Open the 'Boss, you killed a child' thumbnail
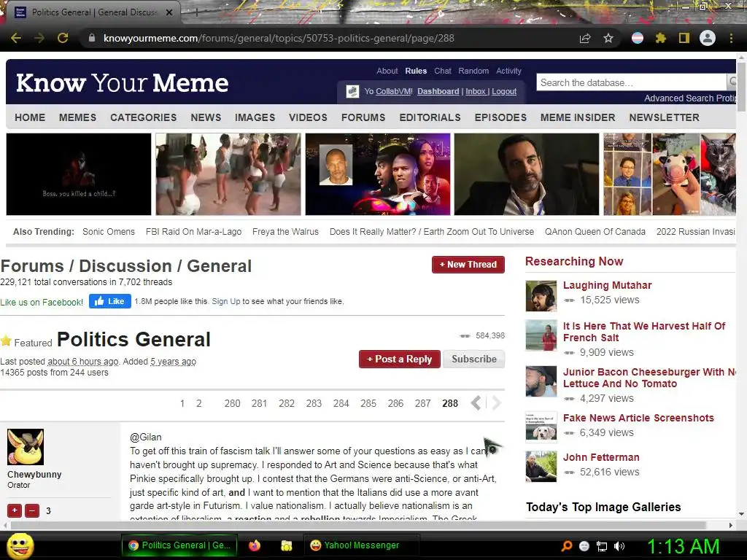 coord(79,174)
